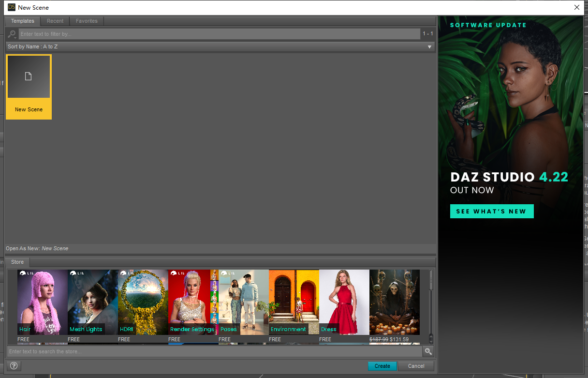Close the New Scene dialog

click(x=576, y=7)
